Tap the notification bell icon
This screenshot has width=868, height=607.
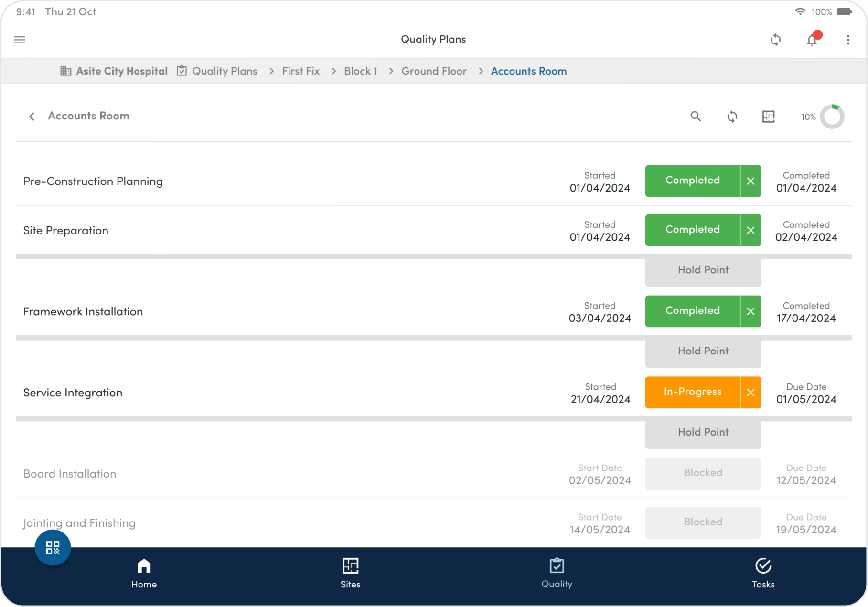812,40
